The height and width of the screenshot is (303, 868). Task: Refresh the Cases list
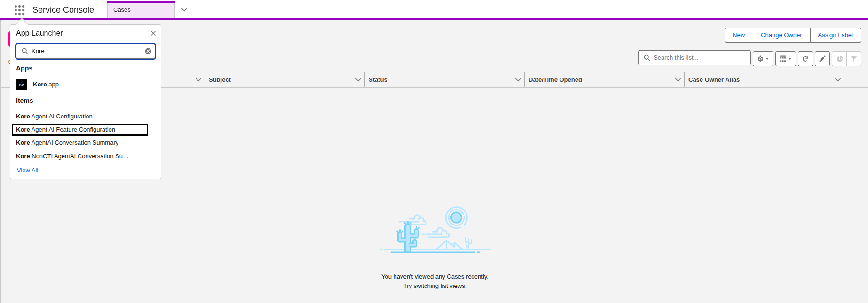pos(805,59)
